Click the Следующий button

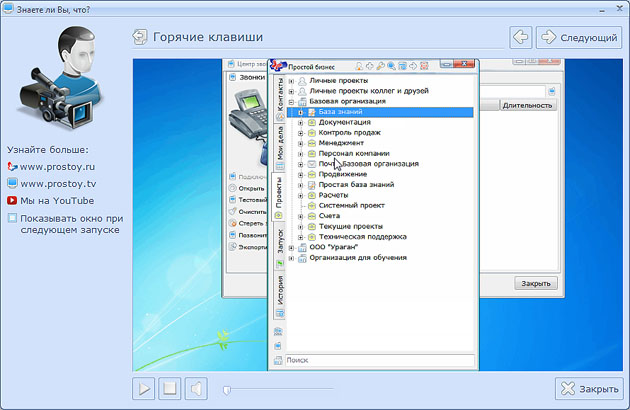(x=579, y=38)
